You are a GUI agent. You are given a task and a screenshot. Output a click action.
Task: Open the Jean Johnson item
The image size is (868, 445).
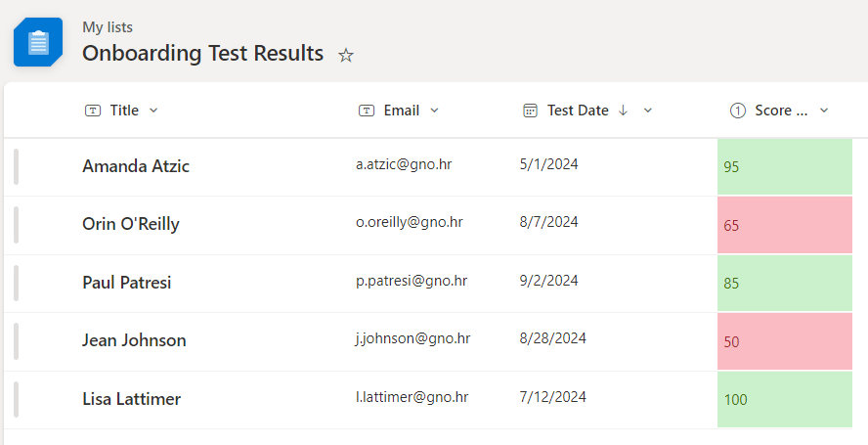134,340
